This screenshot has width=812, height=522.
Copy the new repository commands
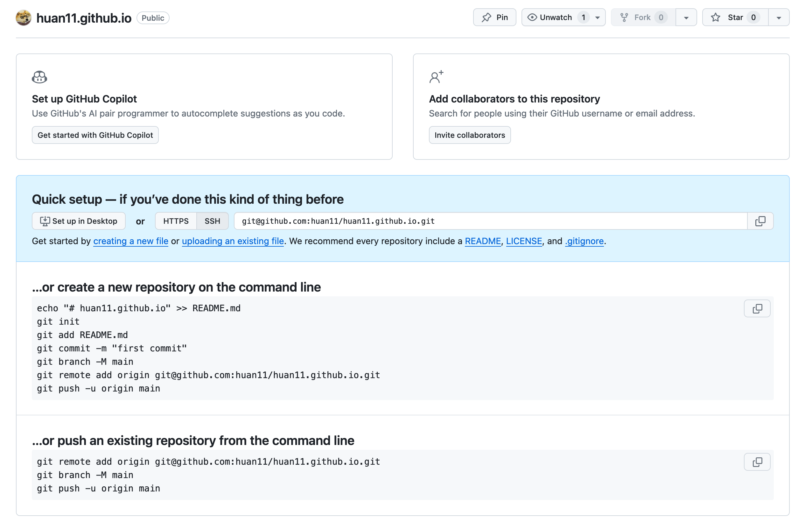point(757,308)
